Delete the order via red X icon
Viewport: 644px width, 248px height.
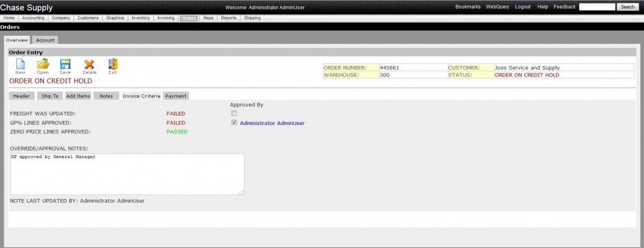(x=89, y=67)
